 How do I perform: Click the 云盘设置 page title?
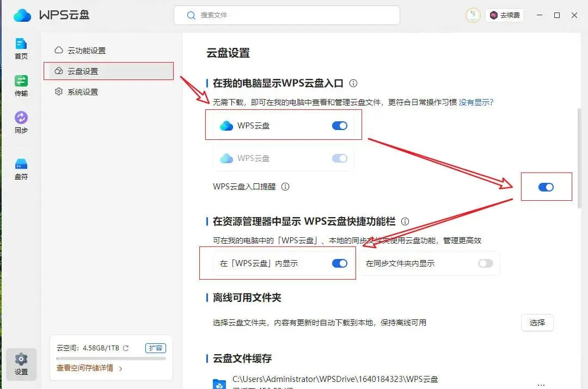(228, 53)
